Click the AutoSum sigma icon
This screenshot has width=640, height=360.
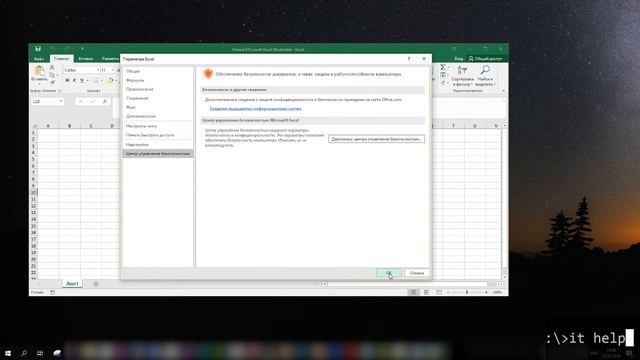(443, 67)
